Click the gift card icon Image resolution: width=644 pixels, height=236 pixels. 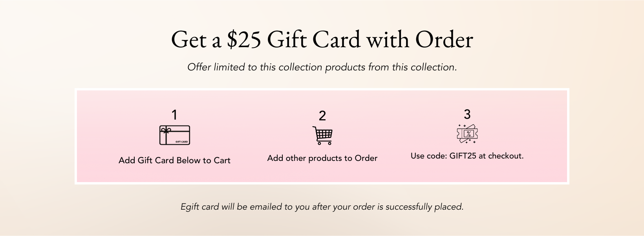pyautogui.click(x=175, y=135)
